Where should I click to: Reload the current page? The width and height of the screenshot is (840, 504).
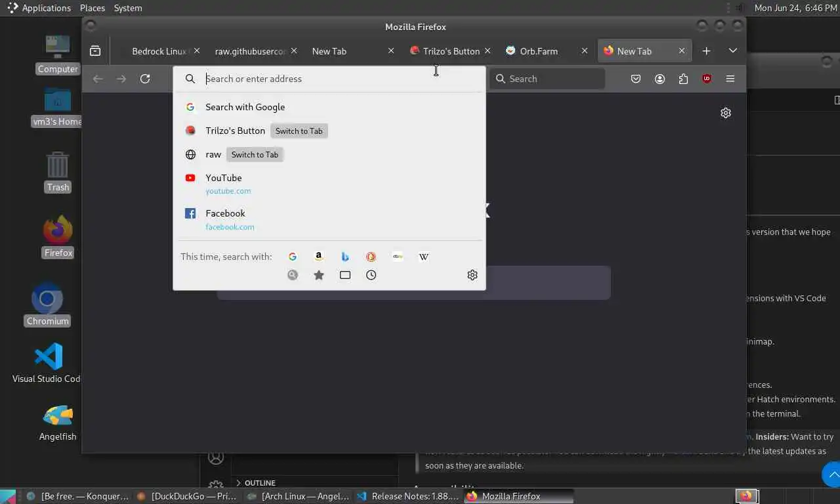[145, 79]
